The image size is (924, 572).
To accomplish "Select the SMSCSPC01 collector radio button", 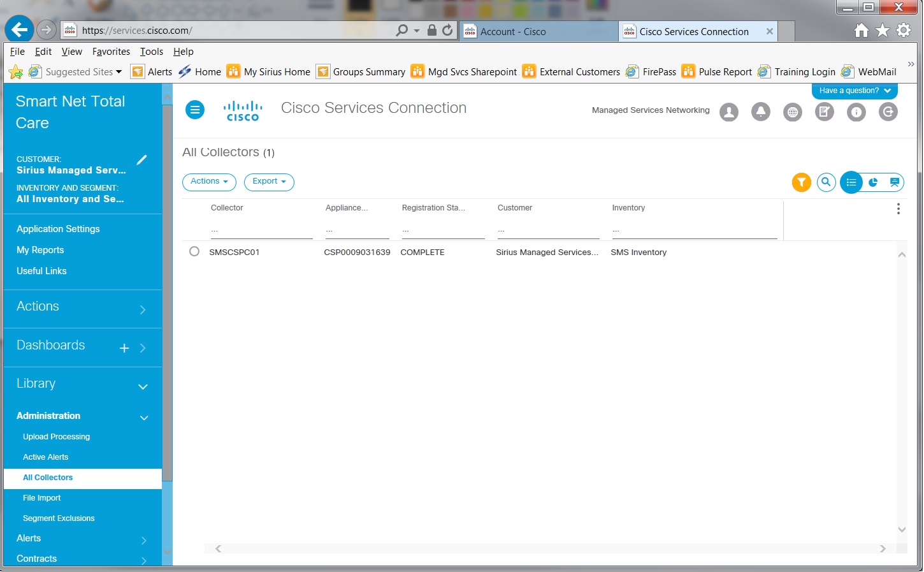I will coord(194,252).
